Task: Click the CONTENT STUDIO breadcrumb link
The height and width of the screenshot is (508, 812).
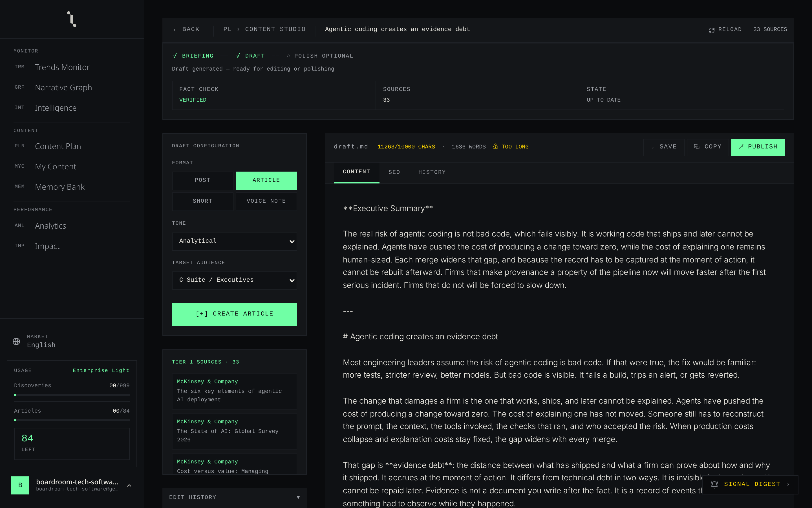Action: (275, 30)
